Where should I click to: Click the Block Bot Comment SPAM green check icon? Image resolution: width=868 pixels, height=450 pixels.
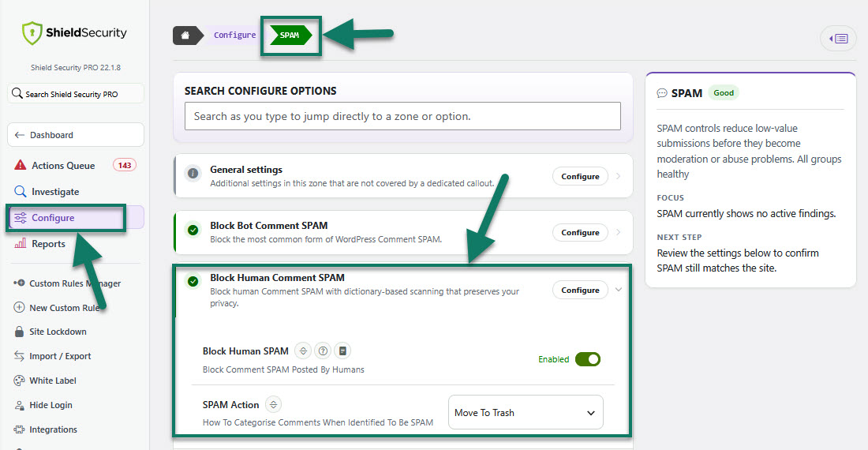coord(193,230)
